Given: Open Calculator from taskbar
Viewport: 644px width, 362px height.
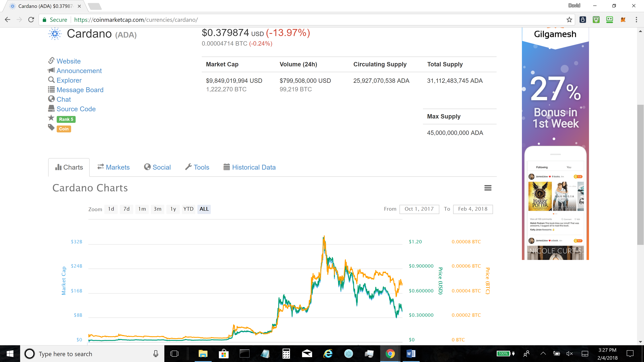Looking at the screenshot, I should click(286, 354).
